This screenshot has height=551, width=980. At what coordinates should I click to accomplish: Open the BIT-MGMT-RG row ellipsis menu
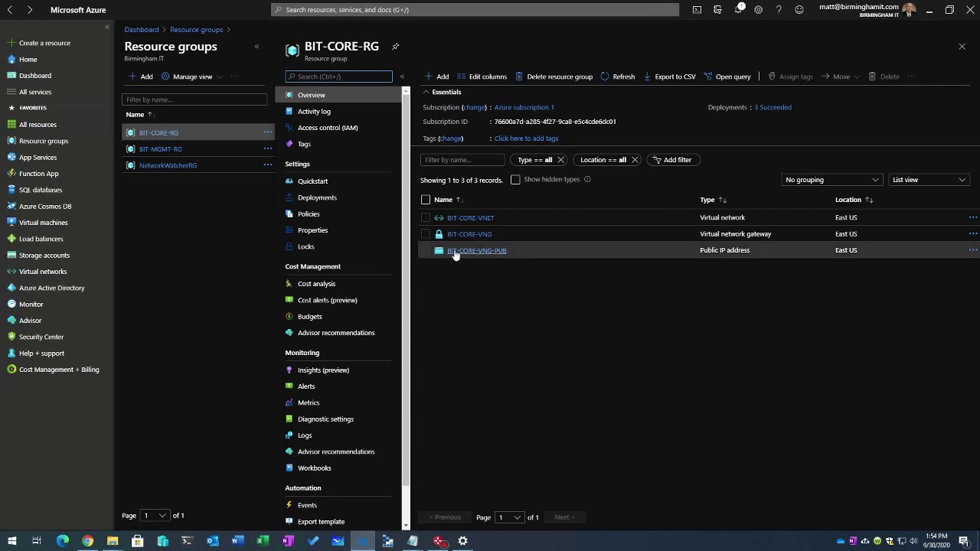[268, 149]
